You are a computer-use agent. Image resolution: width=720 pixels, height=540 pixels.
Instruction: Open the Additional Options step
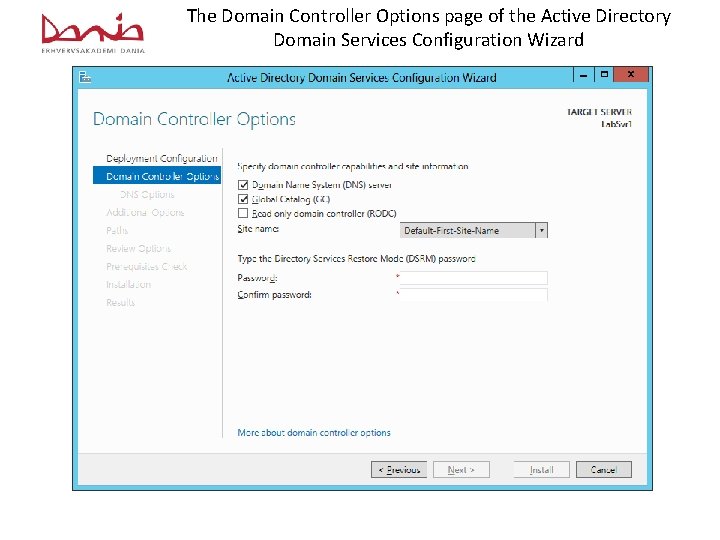pos(145,213)
